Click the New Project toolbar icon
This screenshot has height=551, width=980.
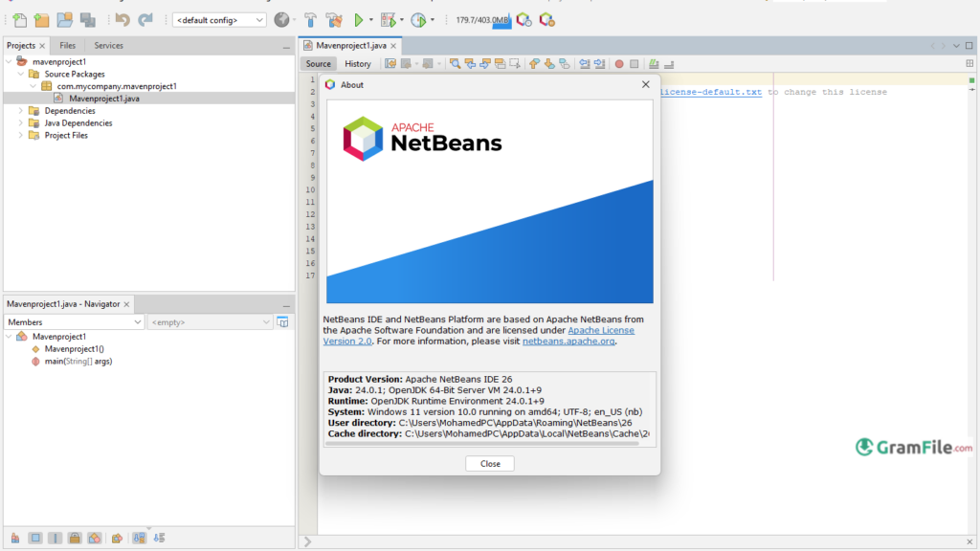[x=42, y=20]
